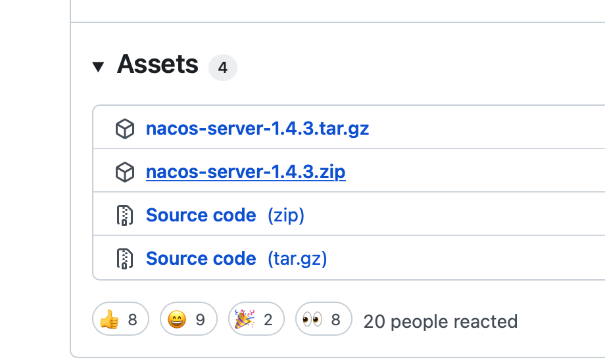
Task: Click the "(tar.gz)" format label after Source code
Action: pos(297,258)
